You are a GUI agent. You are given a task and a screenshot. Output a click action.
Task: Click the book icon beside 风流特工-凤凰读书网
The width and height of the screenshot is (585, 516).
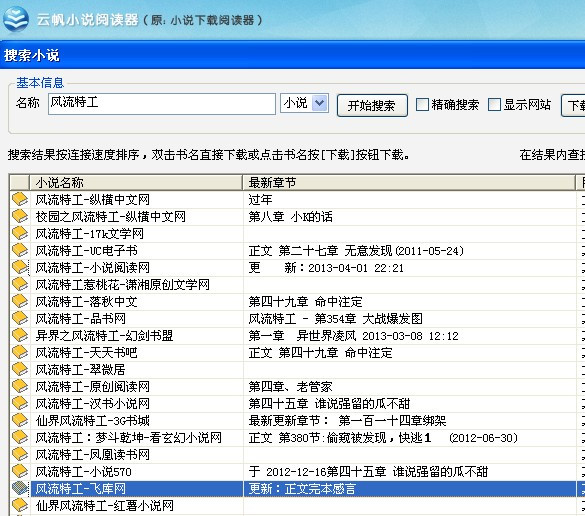(20, 454)
